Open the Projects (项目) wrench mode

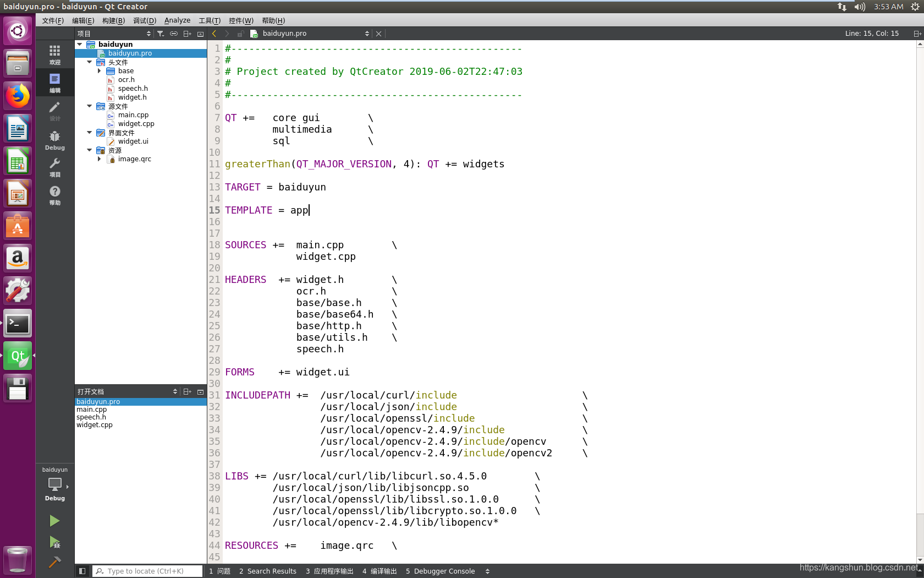54,167
